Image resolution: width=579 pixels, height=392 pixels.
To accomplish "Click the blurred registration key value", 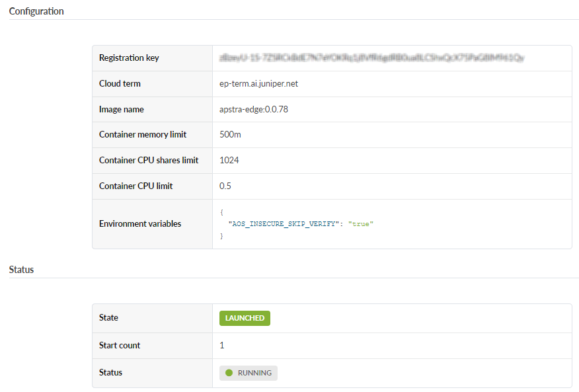I will coord(372,58).
